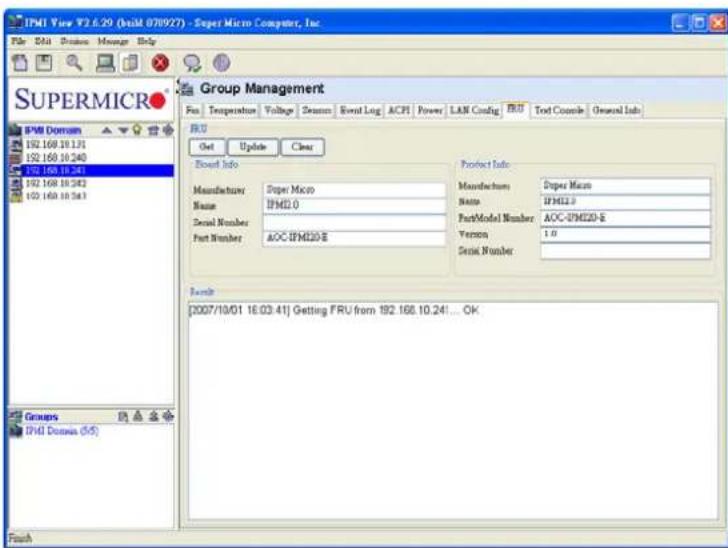The height and width of the screenshot is (548, 728).
Task: Click the Groups header label
Action: [x=41, y=417]
